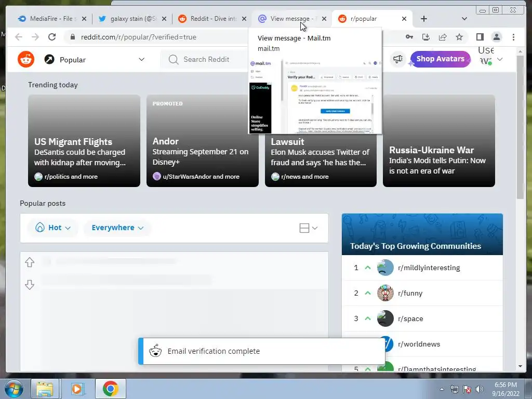The width and height of the screenshot is (532, 399).
Task: Change post layout view dropdown
Action: pos(309,228)
